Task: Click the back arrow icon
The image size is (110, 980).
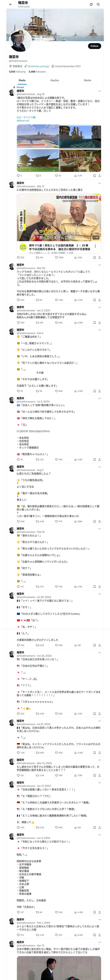Action: [x=11, y=5]
